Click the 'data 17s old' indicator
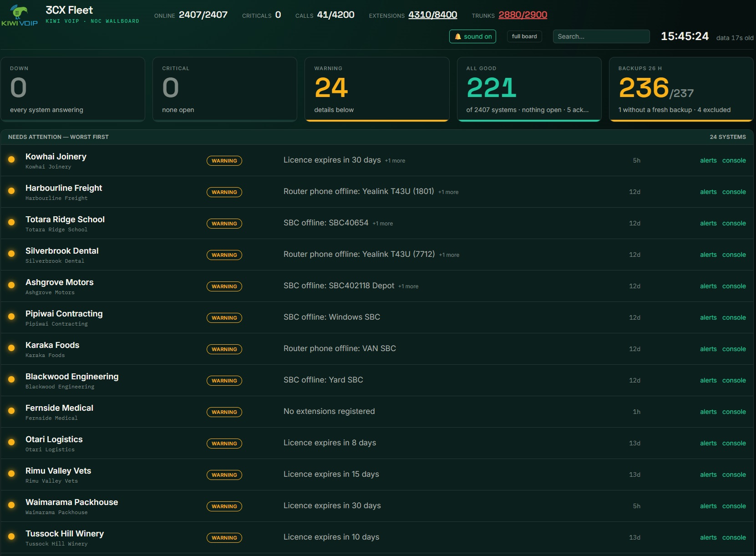This screenshot has height=556, width=756. 735,38
